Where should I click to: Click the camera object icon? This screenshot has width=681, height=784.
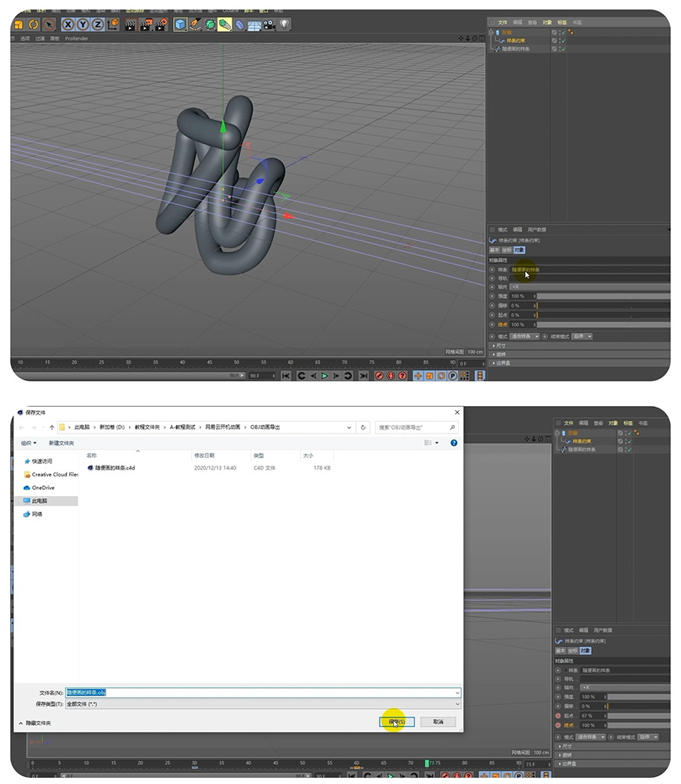pyautogui.click(x=269, y=25)
